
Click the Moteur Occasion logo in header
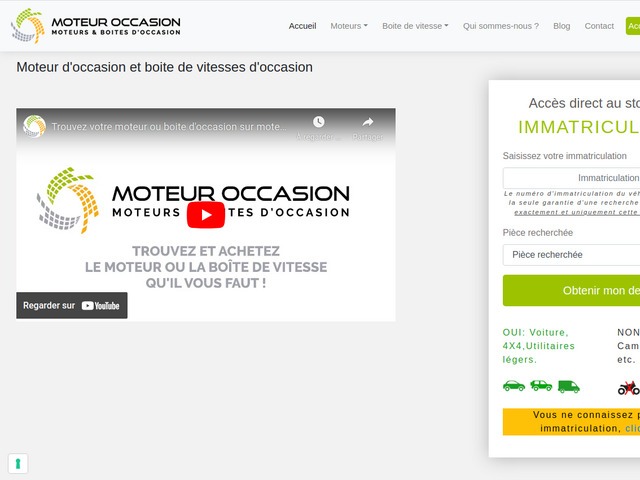(x=96, y=26)
